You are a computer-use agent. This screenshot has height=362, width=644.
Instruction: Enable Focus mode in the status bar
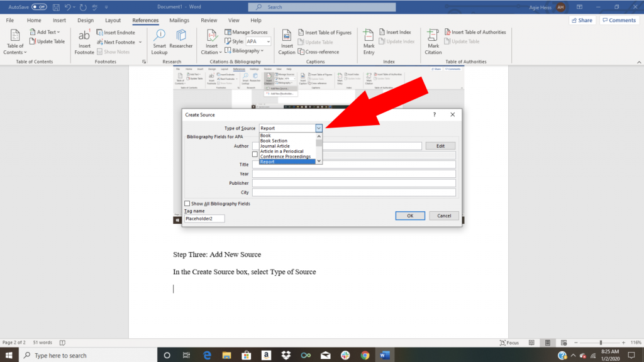click(x=509, y=343)
